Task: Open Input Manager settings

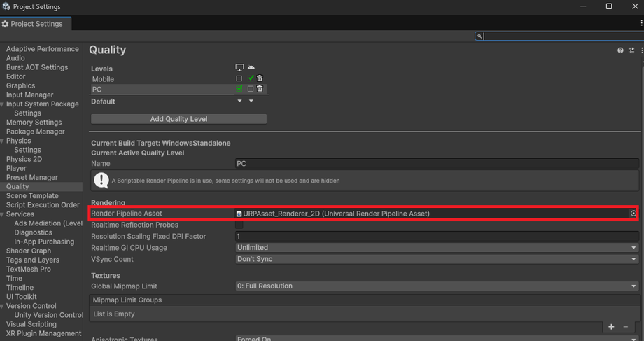Action: tap(29, 95)
